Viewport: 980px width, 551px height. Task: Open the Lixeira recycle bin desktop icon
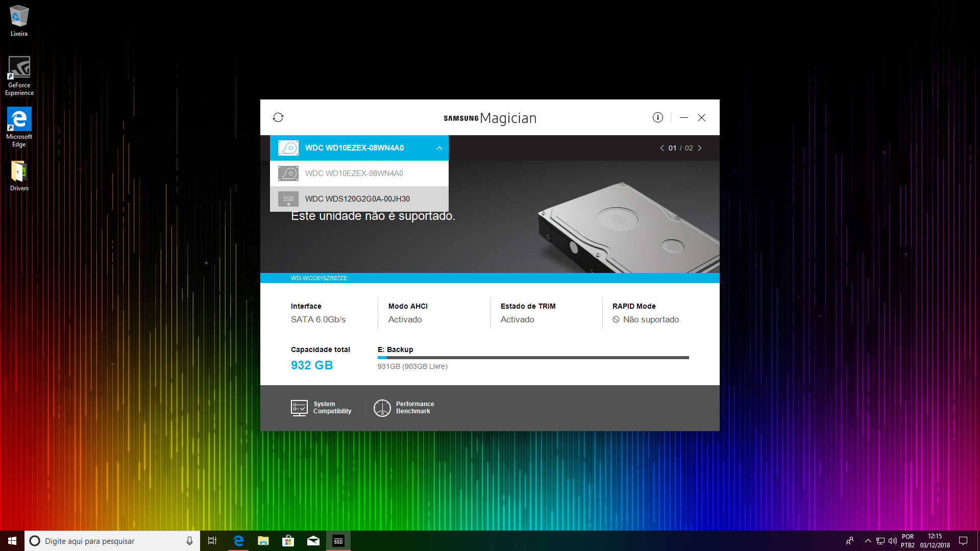[19, 21]
